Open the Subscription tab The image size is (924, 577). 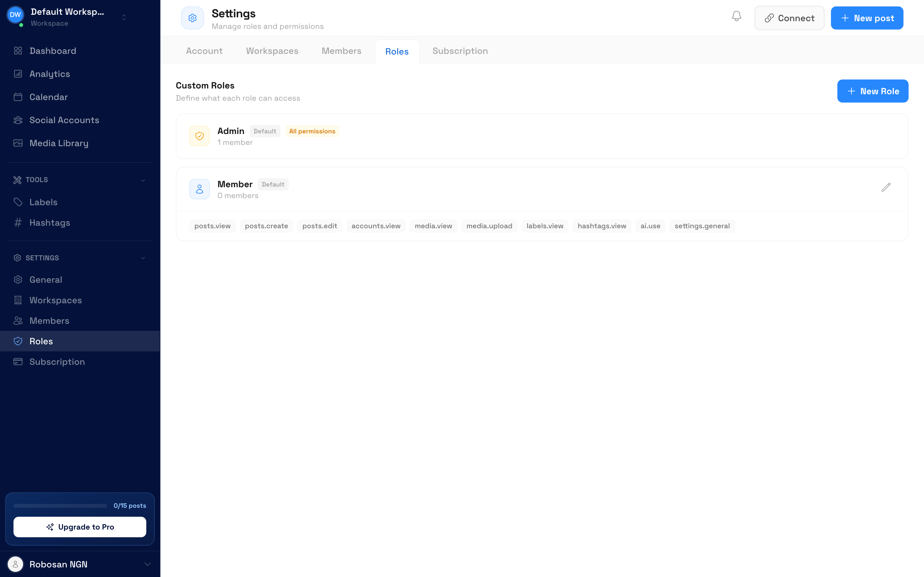460,51
